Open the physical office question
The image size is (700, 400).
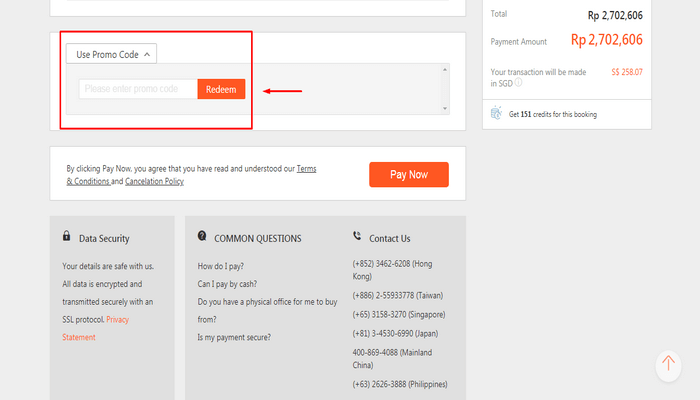(267, 311)
